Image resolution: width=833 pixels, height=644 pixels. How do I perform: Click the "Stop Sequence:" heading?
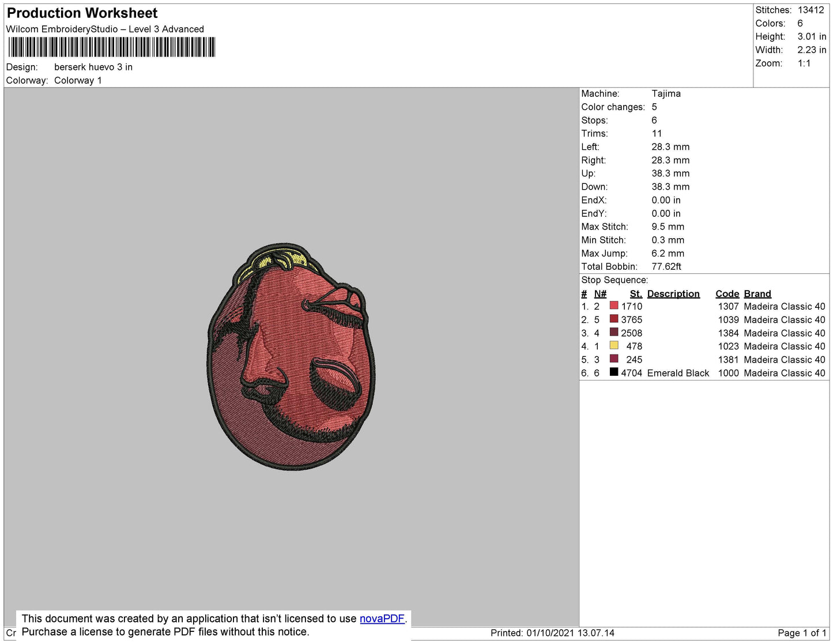click(615, 280)
